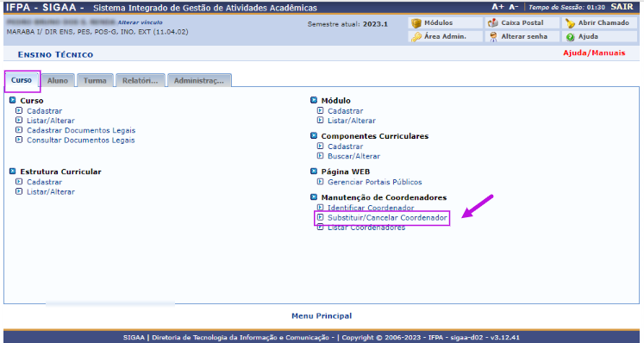Open the Buscar/Alterar link

pos(353,156)
